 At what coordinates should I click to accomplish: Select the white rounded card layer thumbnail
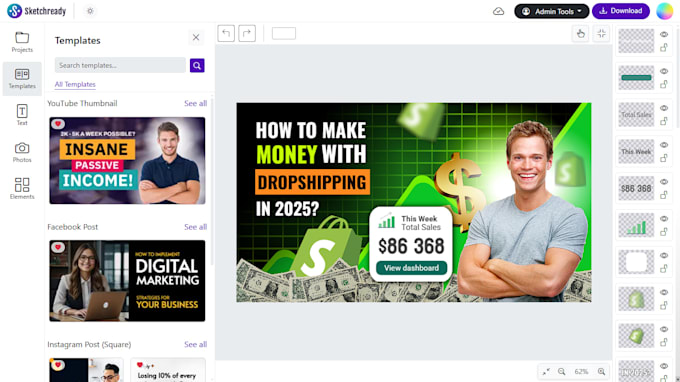pyautogui.click(x=636, y=262)
